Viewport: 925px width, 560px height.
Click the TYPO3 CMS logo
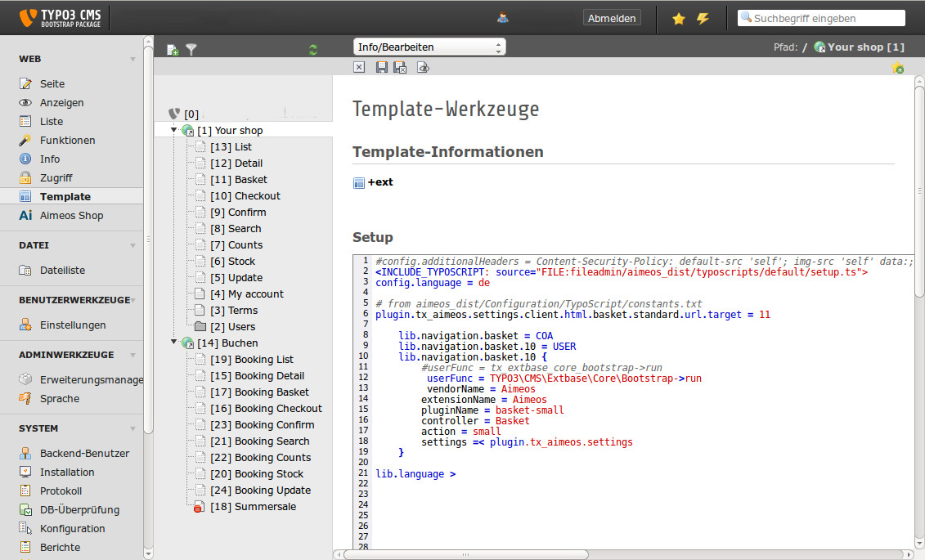(x=61, y=18)
